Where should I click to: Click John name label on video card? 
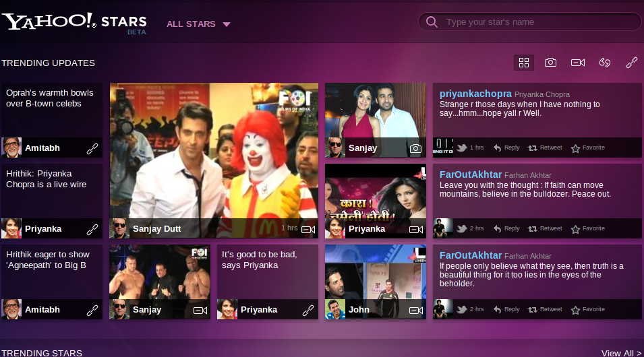359,310
